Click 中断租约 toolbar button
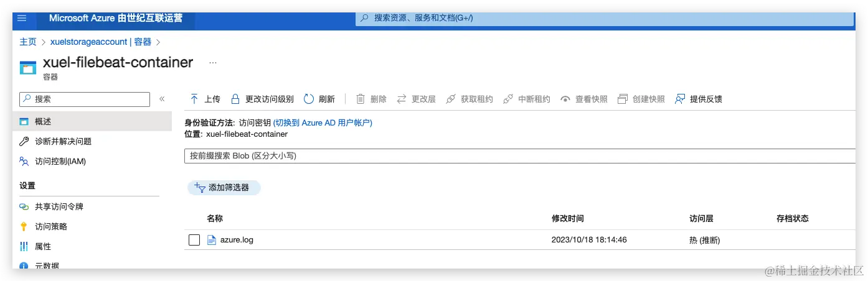The width and height of the screenshot is (868, 281). point(526,99)
